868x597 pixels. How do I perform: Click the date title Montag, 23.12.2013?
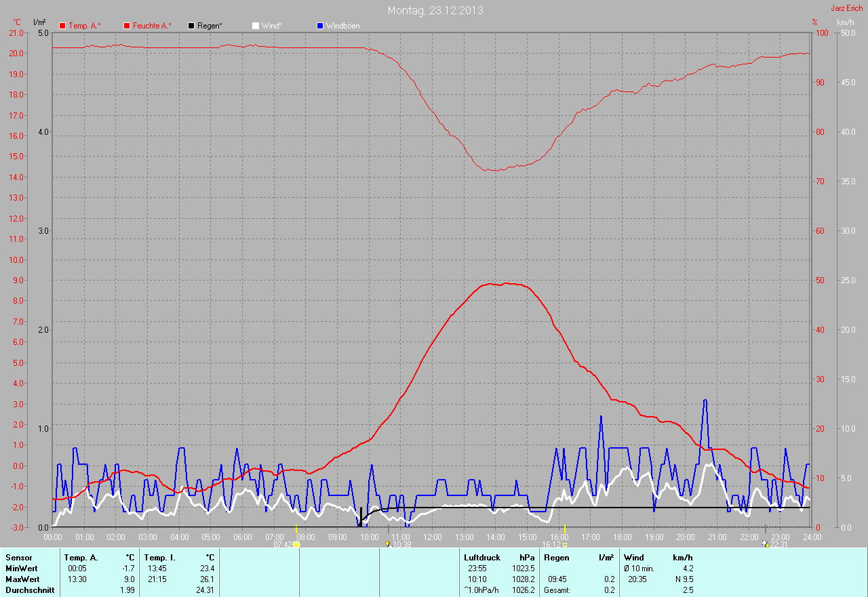point(435,10)
